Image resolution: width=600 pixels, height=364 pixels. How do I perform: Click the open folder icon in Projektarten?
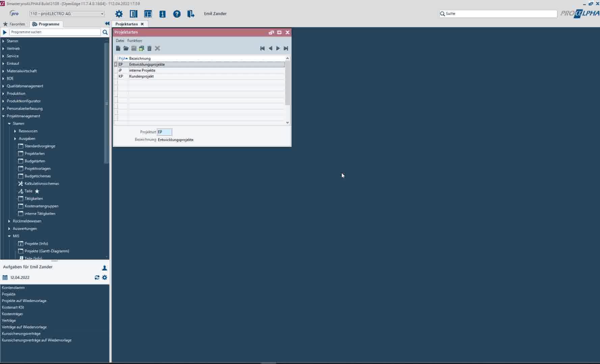126,48
